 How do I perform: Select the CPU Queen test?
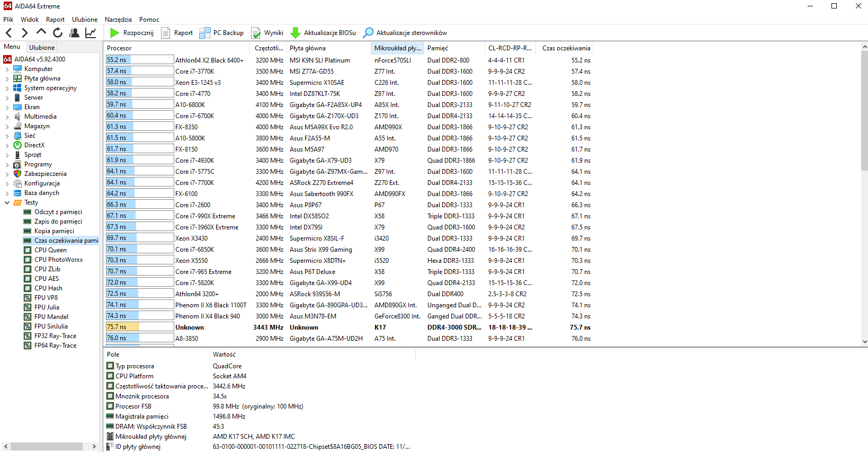50,250
